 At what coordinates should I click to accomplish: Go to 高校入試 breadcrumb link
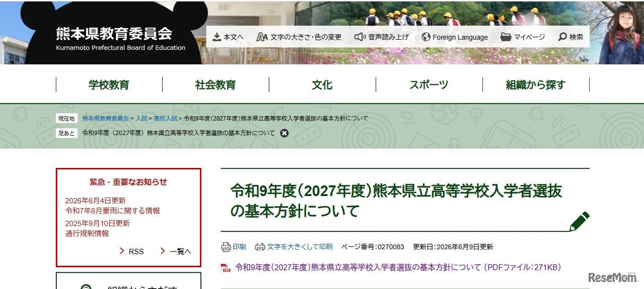point(166,118)
